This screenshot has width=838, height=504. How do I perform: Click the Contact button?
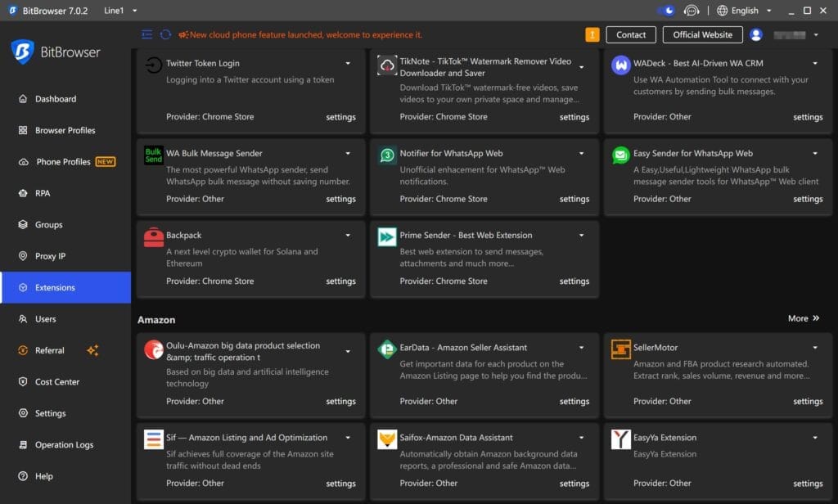631,34
